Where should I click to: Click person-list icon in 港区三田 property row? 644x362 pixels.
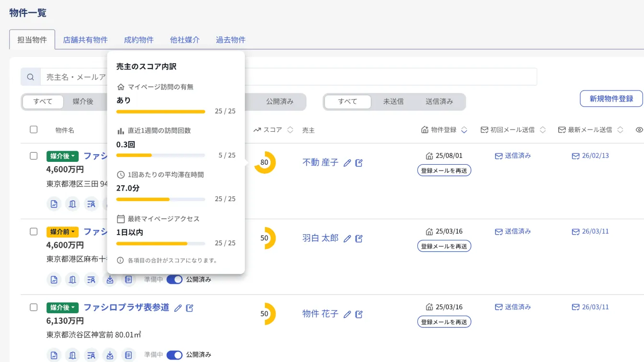point(91,204)
